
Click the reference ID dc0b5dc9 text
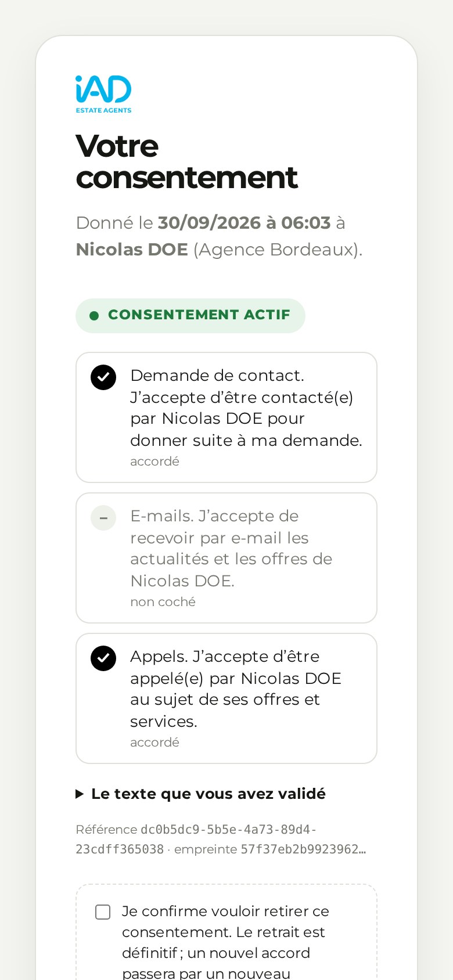pyautogui.click(x=196, y=840)
